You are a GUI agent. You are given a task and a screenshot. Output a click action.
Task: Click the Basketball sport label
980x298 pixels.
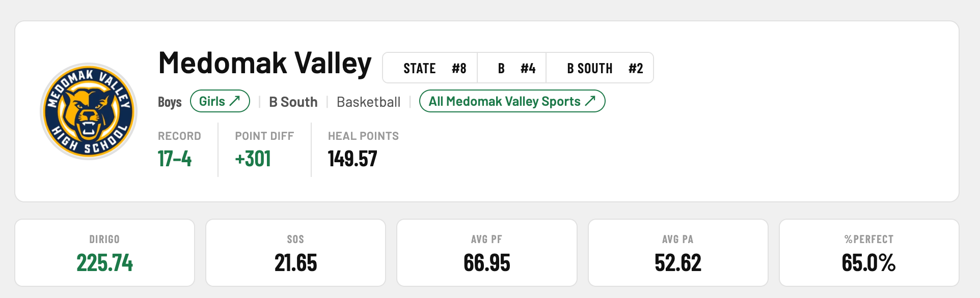pyautogui.click(x=368, y=102)
